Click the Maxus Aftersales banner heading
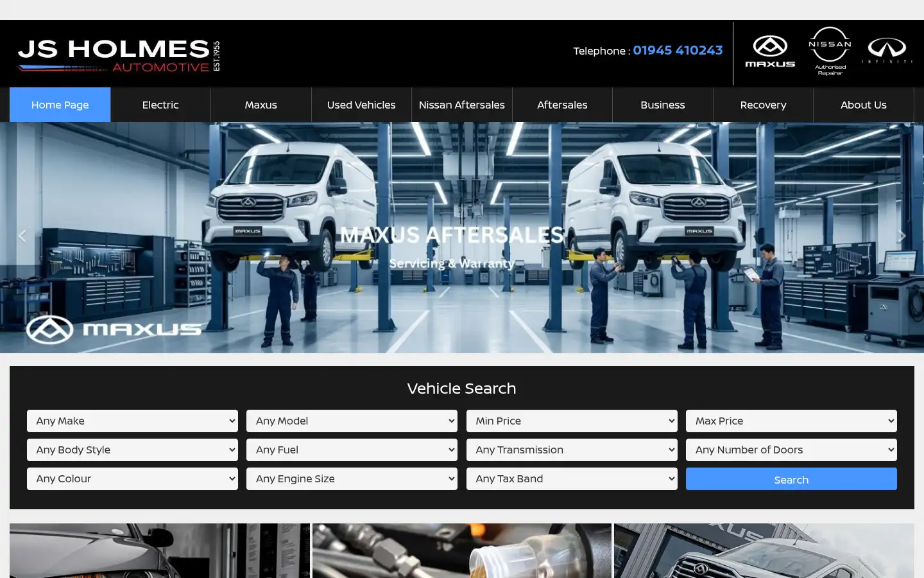This screenshot has height=578, width=924. pos(452,235)
